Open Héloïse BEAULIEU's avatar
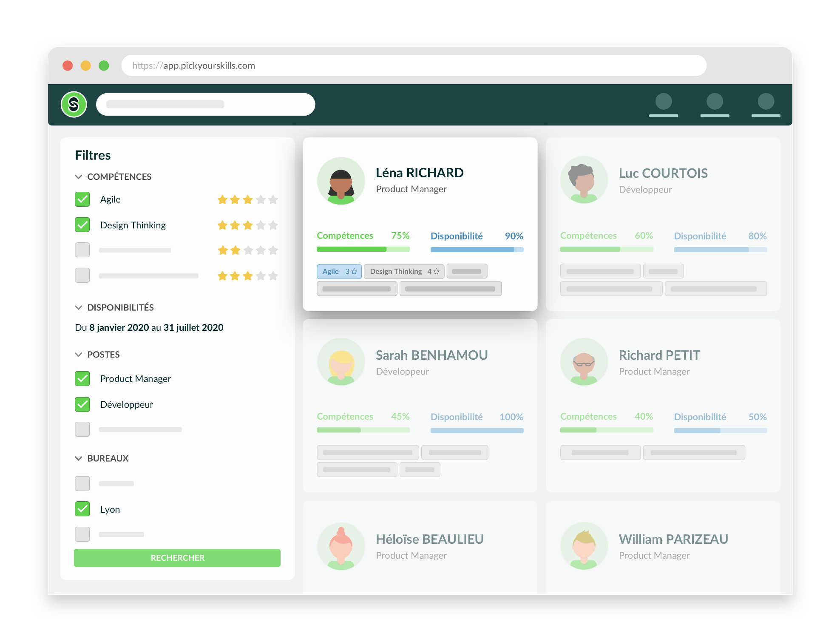This screenshot has height=642, width=840. [341, 546]
